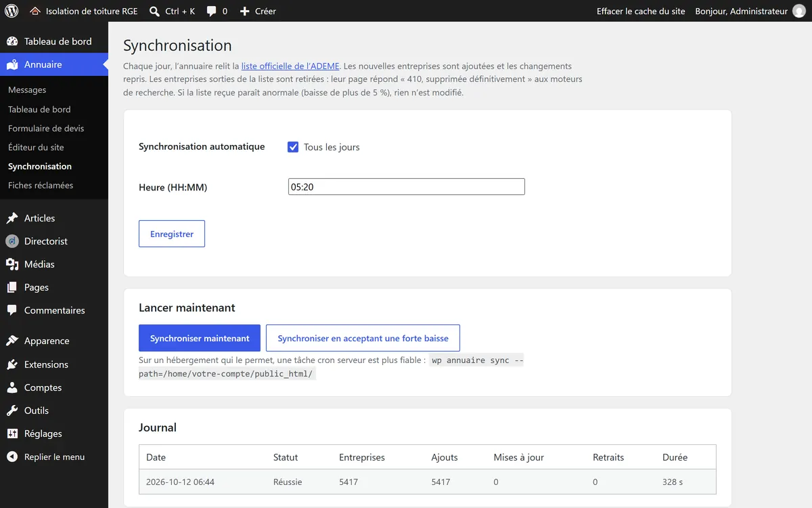Open the Comptes menu

43,387
